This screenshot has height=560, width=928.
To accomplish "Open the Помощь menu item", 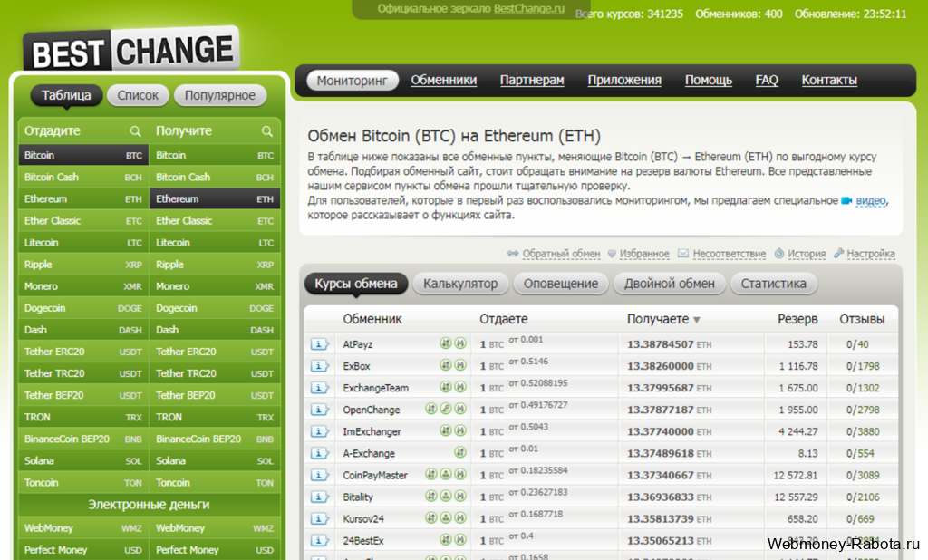I will pyautogui.click(x=709, y=80).
